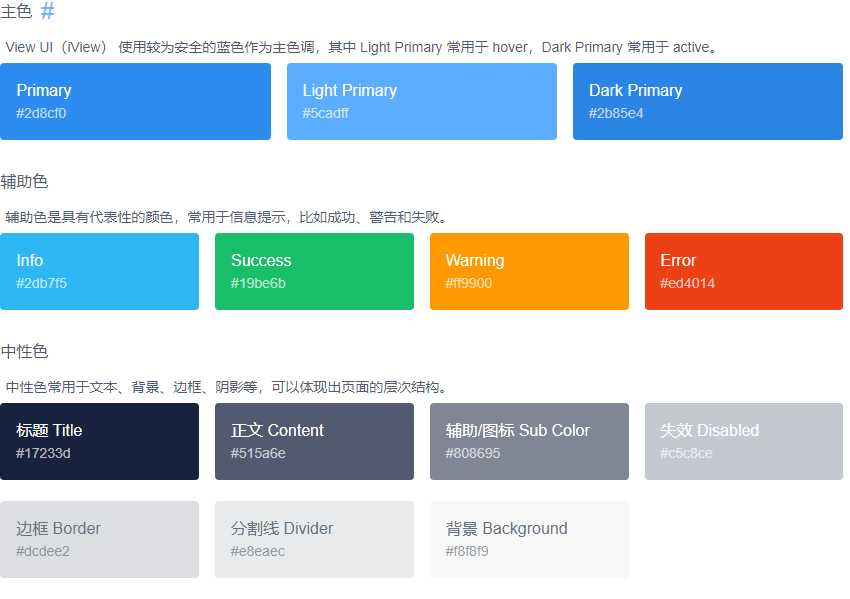
Task: Pick the Error #ed4014 color card
Action: coord(744,272)
